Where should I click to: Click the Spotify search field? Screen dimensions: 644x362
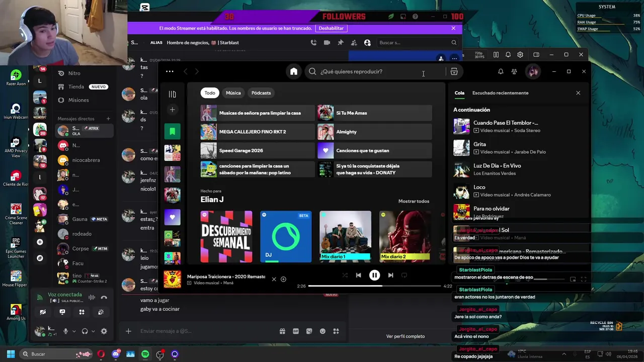(375, 71)
